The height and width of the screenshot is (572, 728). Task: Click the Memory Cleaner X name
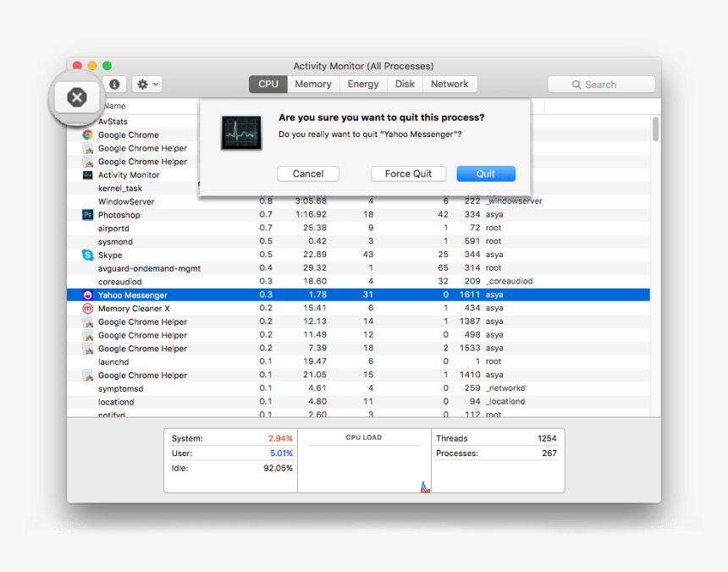(x=135, y=309)
